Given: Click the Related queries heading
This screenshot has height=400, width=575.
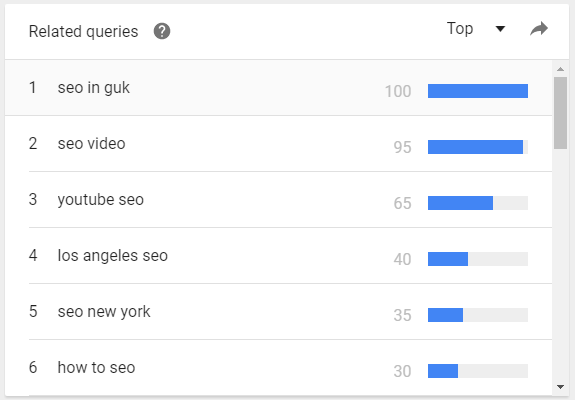Looking at the screenshot, I should pos(84,32).
